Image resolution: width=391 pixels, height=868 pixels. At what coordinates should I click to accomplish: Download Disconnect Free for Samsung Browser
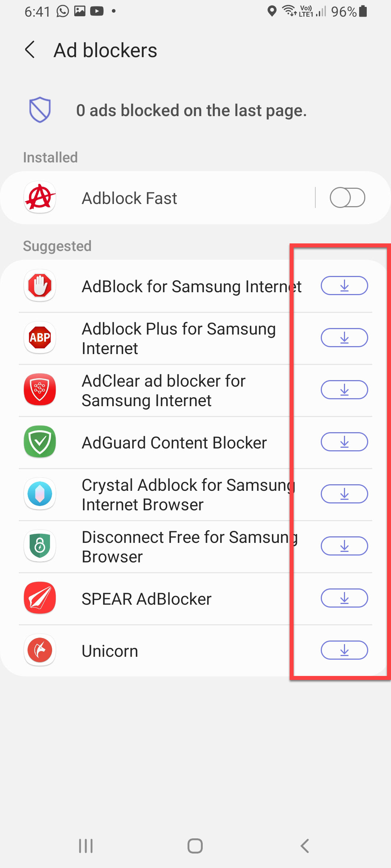click(x=344, y=546)
